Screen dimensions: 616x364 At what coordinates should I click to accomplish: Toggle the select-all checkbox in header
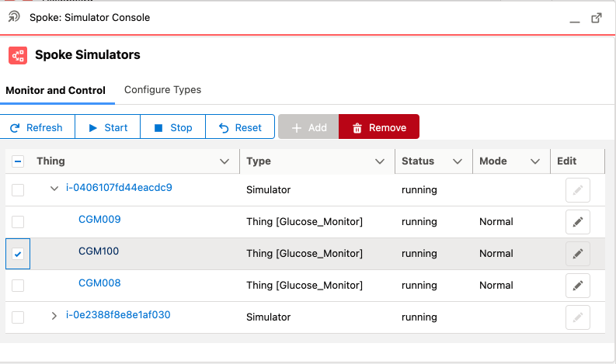click(18, 161)
